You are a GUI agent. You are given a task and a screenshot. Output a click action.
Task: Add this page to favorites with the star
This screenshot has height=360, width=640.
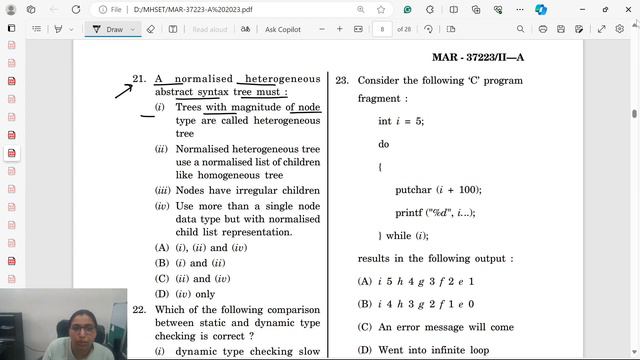pos(381,9)
